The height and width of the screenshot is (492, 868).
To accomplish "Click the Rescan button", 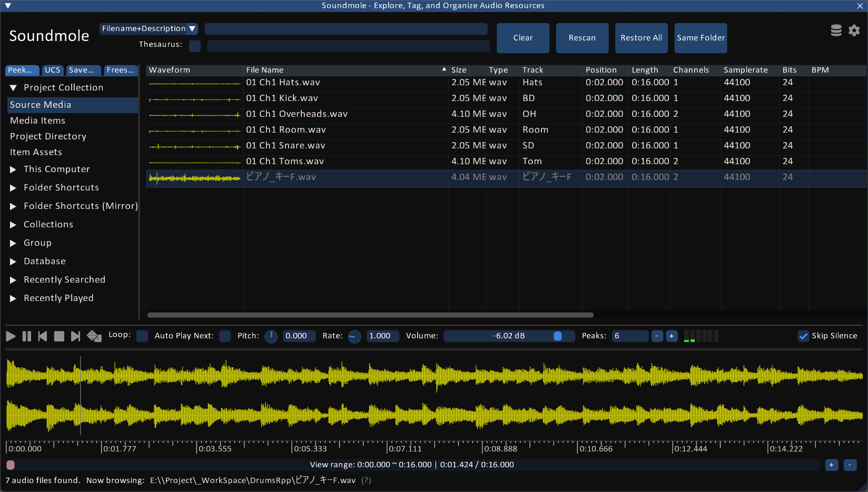I will 582,38.
